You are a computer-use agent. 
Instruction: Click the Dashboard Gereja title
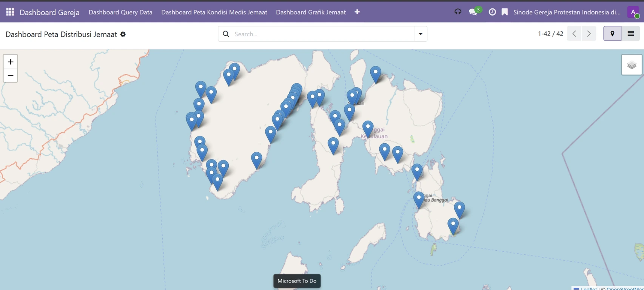coord(49,12)
